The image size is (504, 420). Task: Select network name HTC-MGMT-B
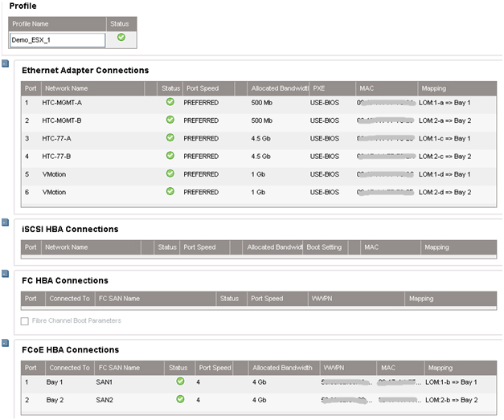pos(62,120)
